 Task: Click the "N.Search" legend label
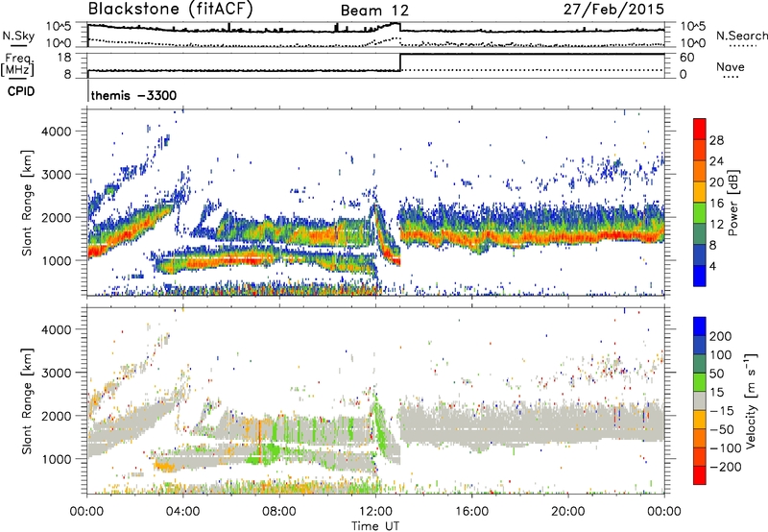(741, 36)
